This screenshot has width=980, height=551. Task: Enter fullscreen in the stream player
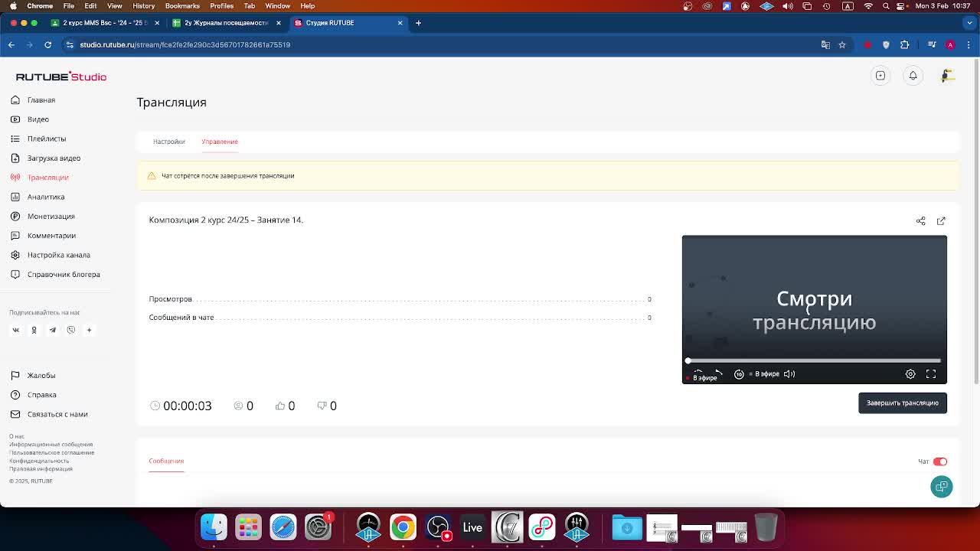point(931,374)
